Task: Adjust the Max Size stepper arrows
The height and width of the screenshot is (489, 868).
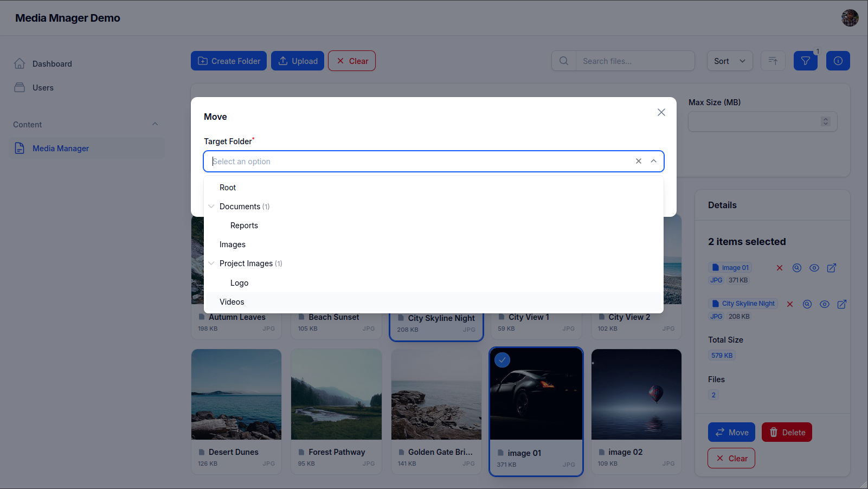Action: click(825, 121)
